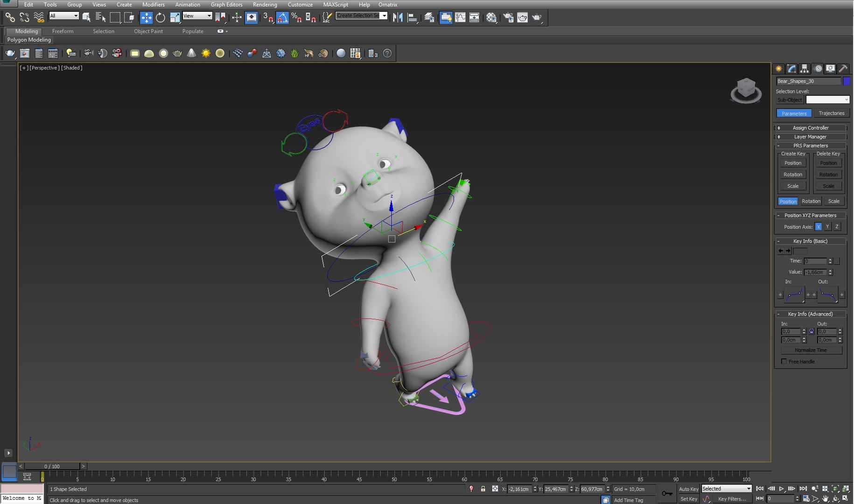Click the blue object color swatch
The width and height of the screenshot is (854, 504).
(x=846, y=81)
